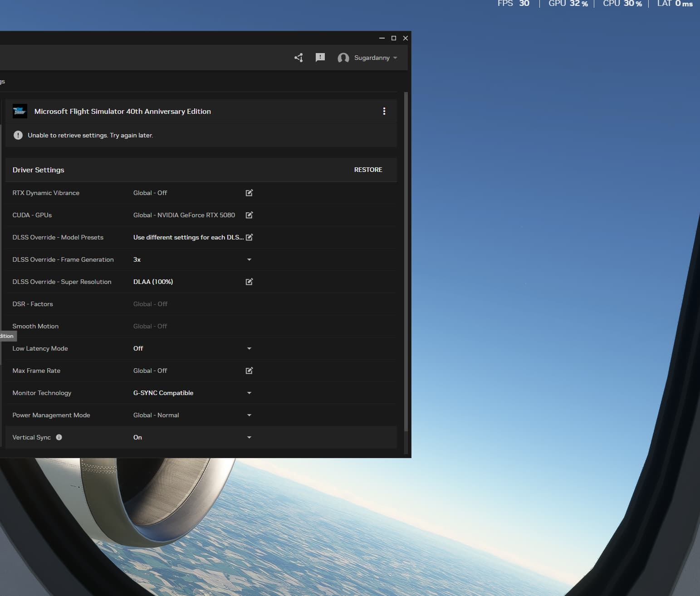The height and width of the screenshot is (596, 700).
Task: Click the share icon in header
Action: click(299, 58)
